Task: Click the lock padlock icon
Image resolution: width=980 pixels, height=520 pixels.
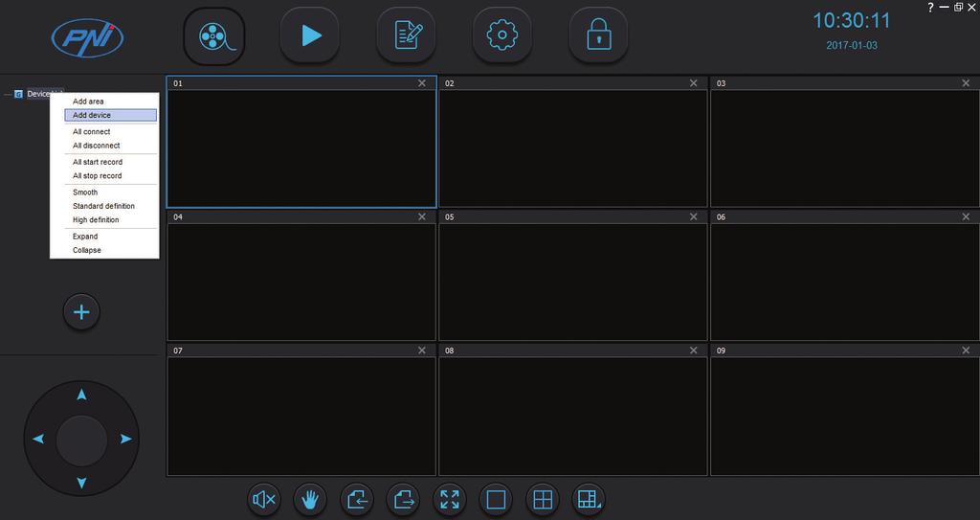Action: (598, 35)
